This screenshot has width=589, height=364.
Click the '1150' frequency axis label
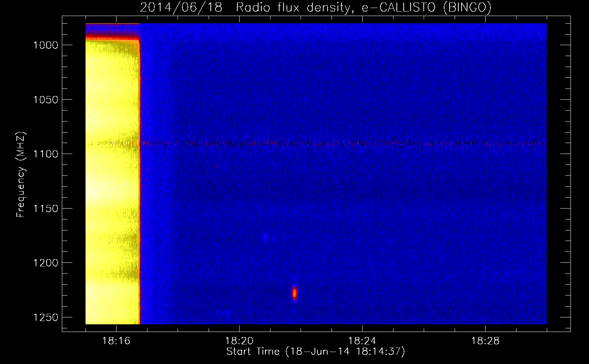click(x=46, y=209)
